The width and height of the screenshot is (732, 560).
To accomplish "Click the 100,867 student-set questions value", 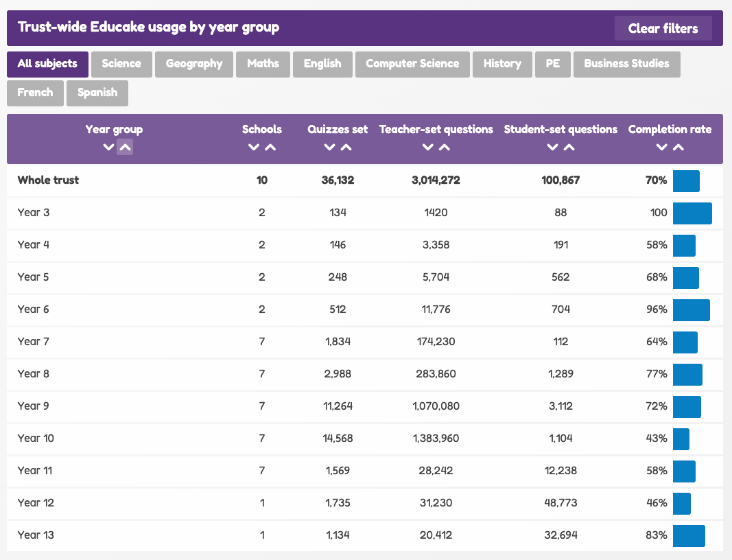I will pos(560,180).
